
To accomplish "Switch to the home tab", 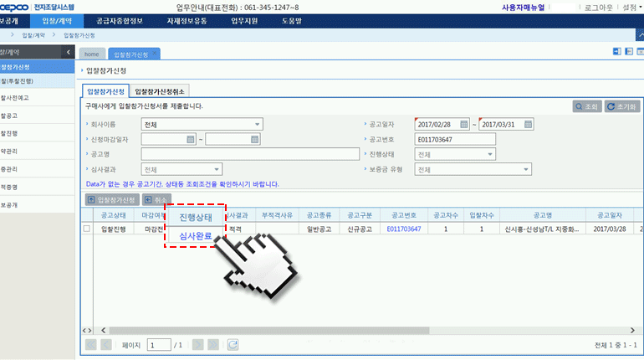I will (92, 54).
